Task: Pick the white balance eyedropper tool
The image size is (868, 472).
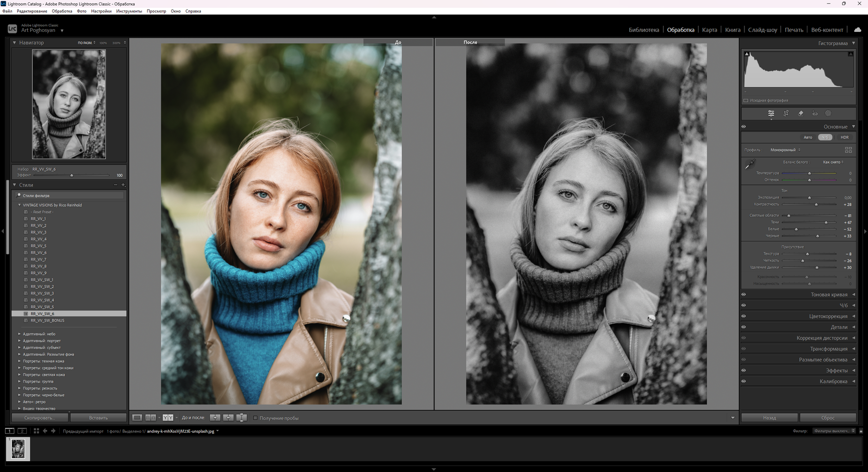Action: coord(750,164)
